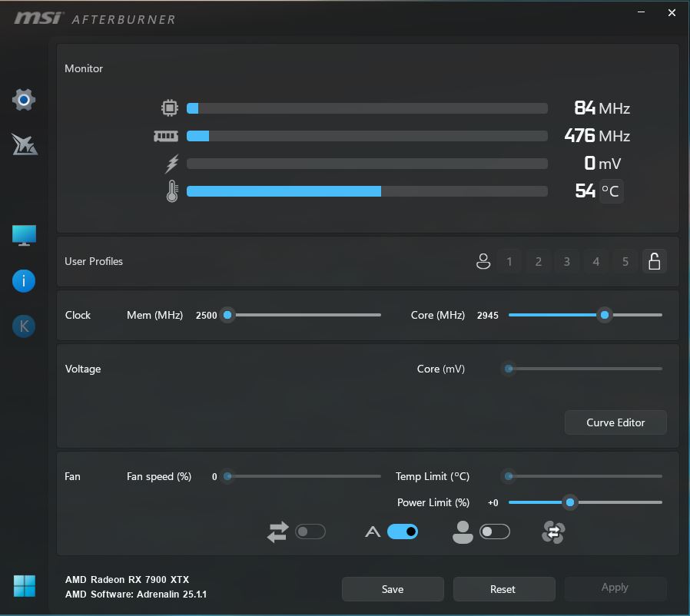The width and height of the screenshot is (690, 616).
Task: Click the K (Kombustor) circle icon
Action: [24, 326]
